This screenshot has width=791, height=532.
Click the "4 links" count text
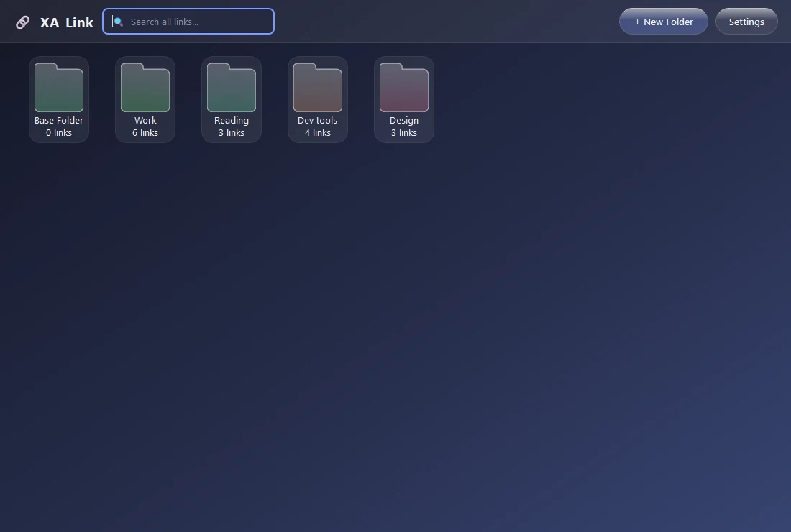point(318,132)
